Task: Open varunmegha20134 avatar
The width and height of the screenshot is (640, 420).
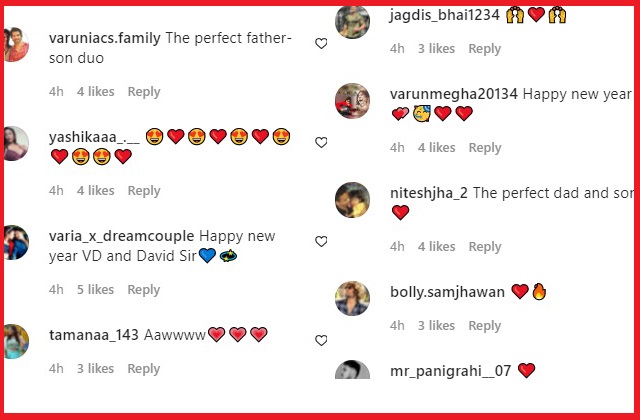Action: (x=352, y=100)
